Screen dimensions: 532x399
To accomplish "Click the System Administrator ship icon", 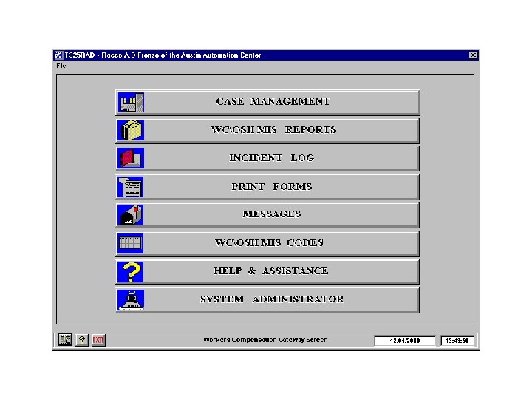I will pyautogui.click(x=131, y=300).
